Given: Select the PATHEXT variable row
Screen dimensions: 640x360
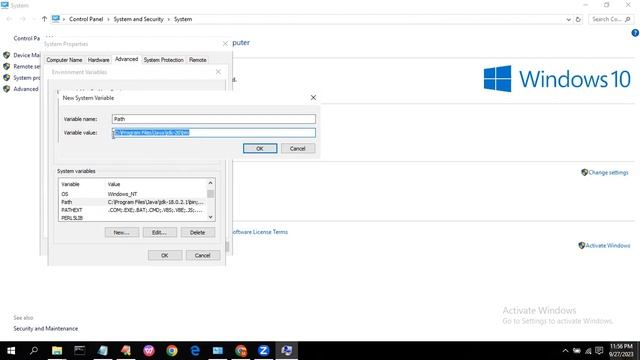Looking at the screenshot, I should [x=133, y=210].
